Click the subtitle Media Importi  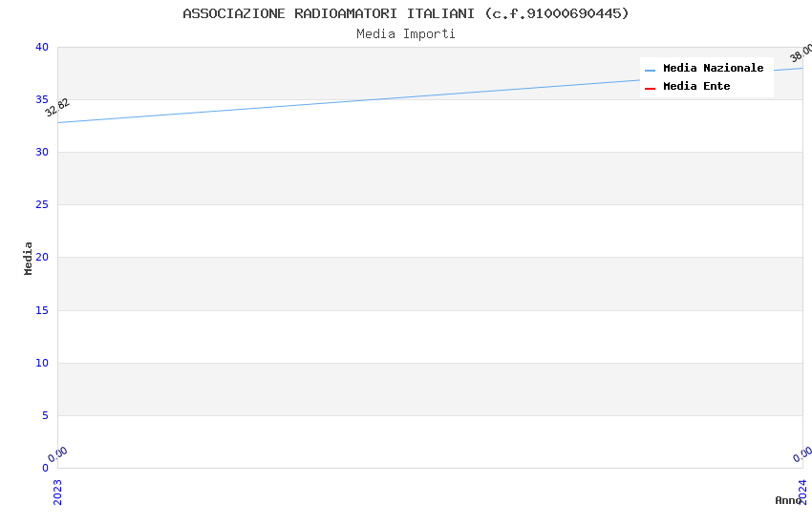(x=405, y=34)
